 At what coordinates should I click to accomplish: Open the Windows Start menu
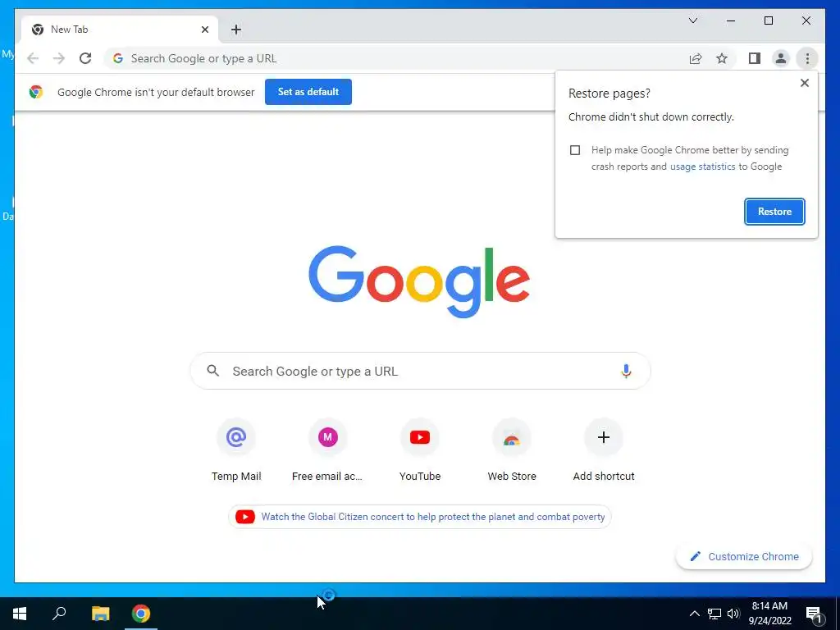coord(20,614)
